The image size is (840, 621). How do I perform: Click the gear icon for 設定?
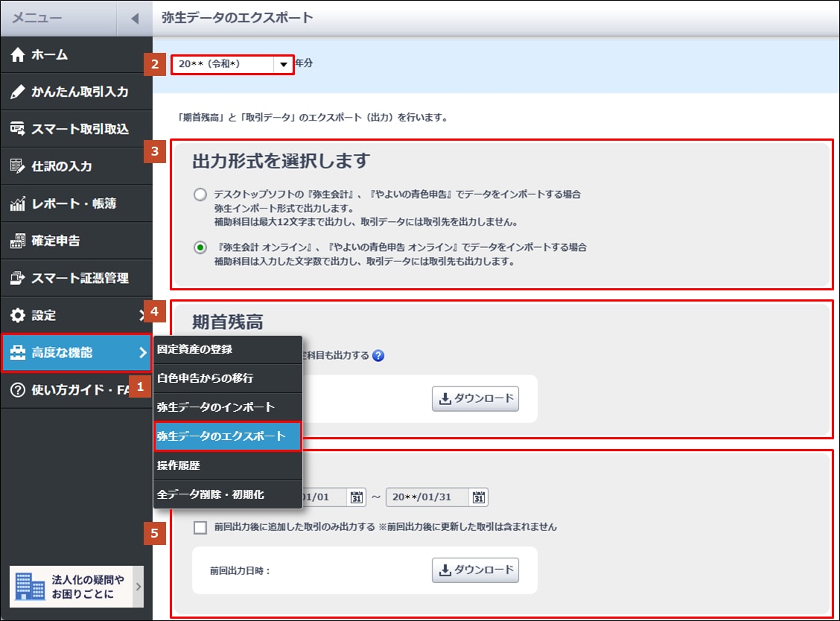click(18, 315)
